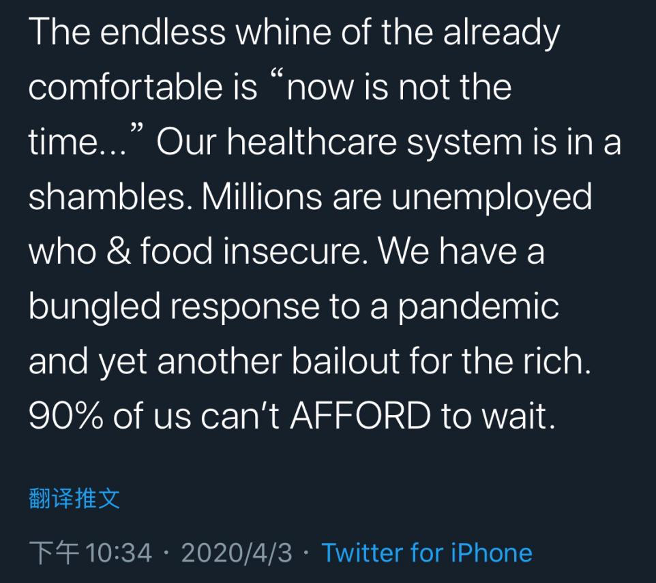Click the word Millions in the tweet

click(x=262, y=196)
